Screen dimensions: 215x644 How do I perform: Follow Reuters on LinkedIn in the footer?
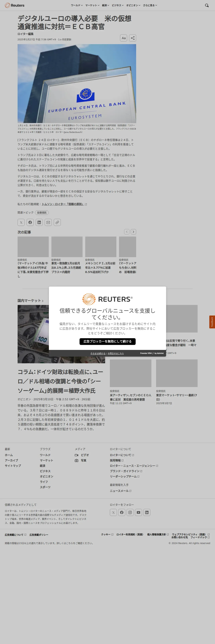coord(147,512)
